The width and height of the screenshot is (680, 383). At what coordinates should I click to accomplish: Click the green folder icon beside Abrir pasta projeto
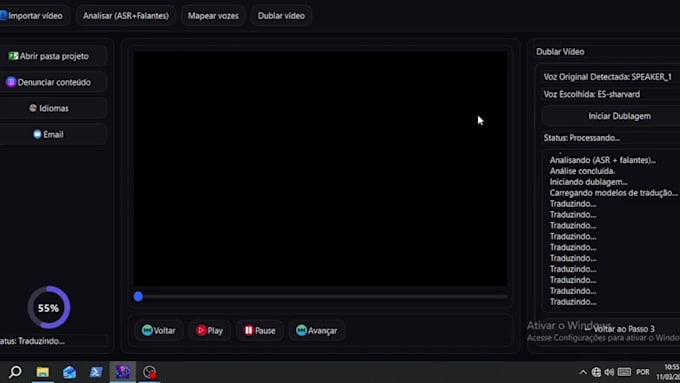[x=13, y=56]
